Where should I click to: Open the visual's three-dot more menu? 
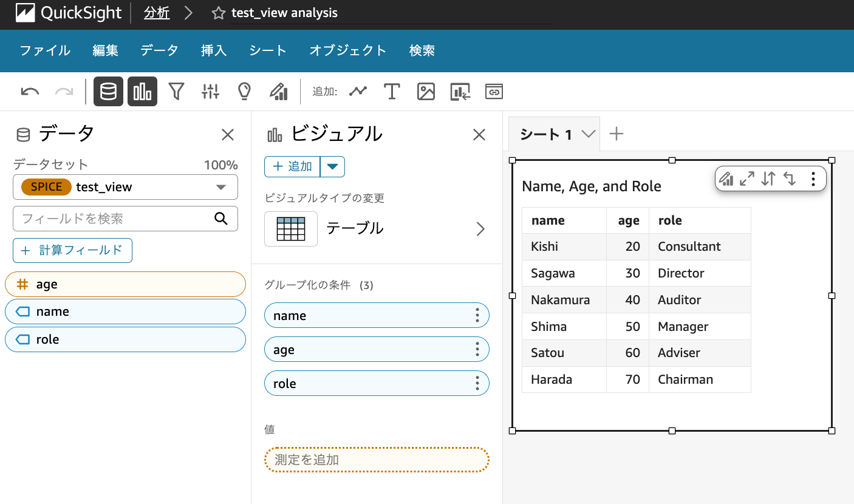(813, 179)
